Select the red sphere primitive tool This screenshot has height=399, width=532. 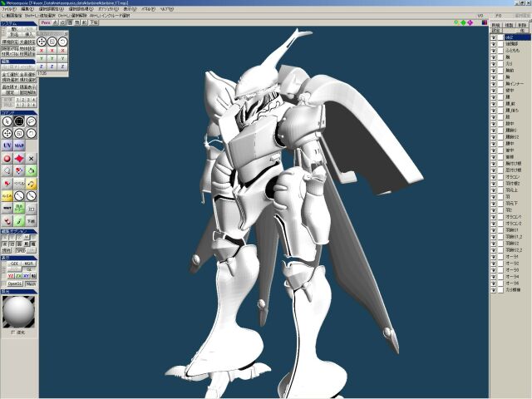(7, 158)
